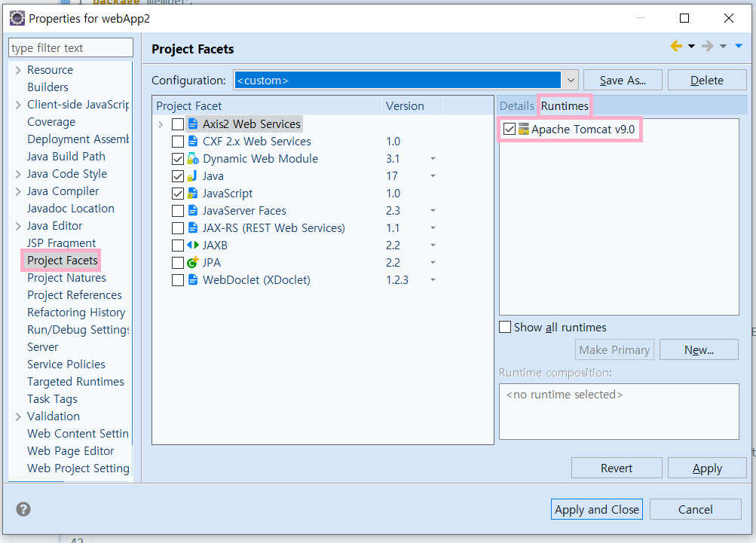Image resolution: width=756 pixels, height=543 pixels.
Task: Open the Deployment Assembly page
Action: coord(78,139)
